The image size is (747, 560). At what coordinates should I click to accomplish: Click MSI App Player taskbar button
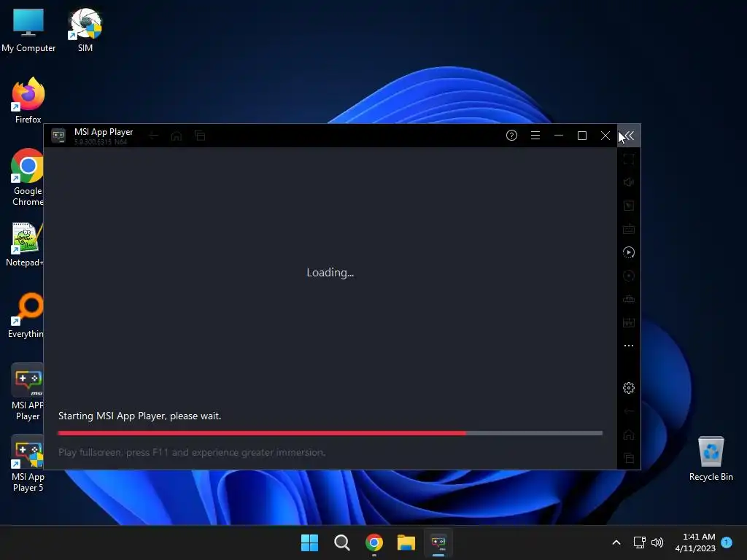click(438, 542)
